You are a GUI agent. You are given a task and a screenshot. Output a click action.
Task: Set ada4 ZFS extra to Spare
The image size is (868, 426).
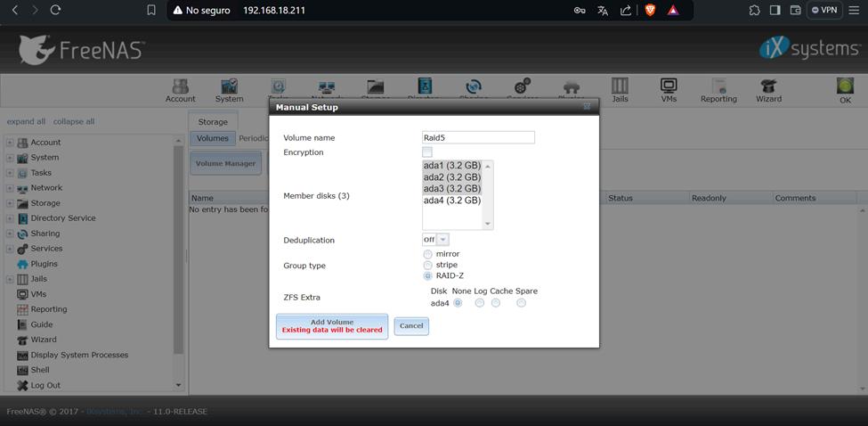tap(521, 302)
